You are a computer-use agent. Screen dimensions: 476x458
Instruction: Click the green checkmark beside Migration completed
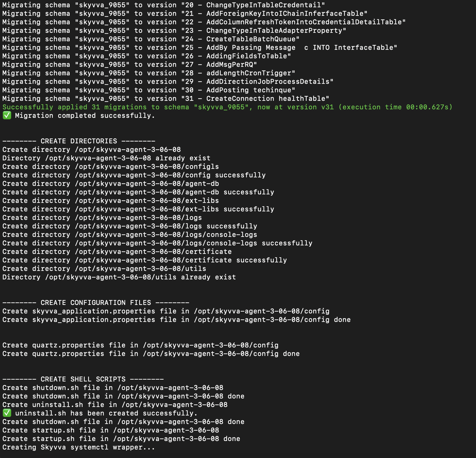click(7, 115)
